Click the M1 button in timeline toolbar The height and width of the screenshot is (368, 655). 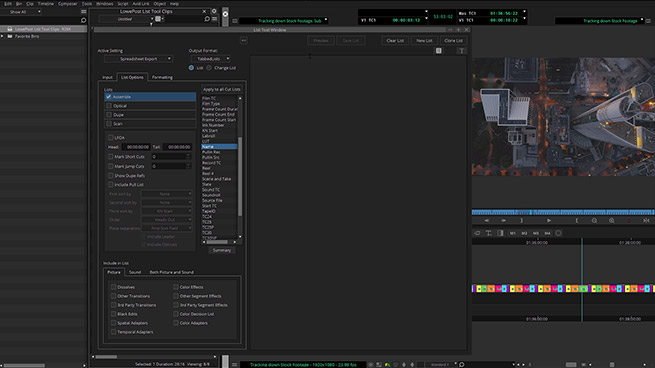tap(513, 233)
